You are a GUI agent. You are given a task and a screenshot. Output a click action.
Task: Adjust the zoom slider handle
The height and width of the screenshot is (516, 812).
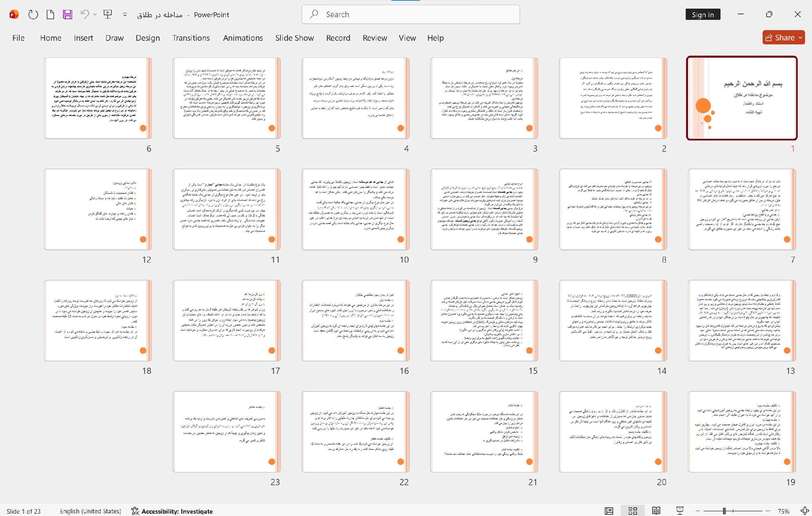(x=724, y=511)
